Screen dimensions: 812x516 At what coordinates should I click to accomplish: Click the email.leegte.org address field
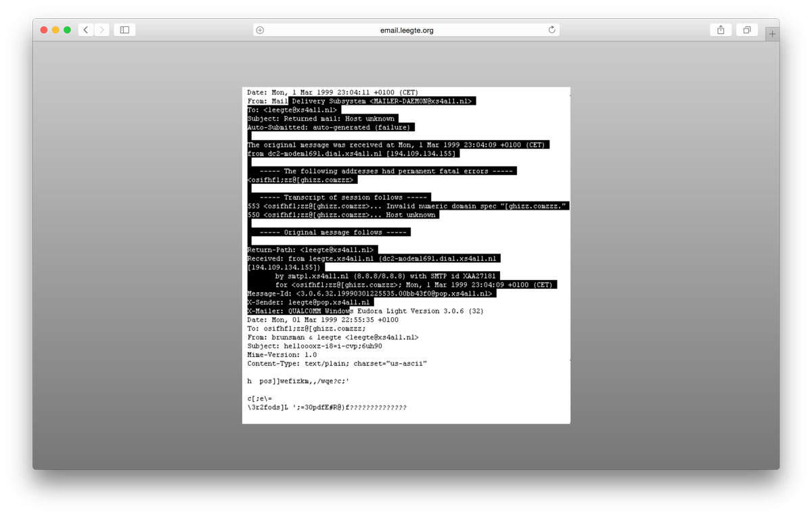coord(406,30)
